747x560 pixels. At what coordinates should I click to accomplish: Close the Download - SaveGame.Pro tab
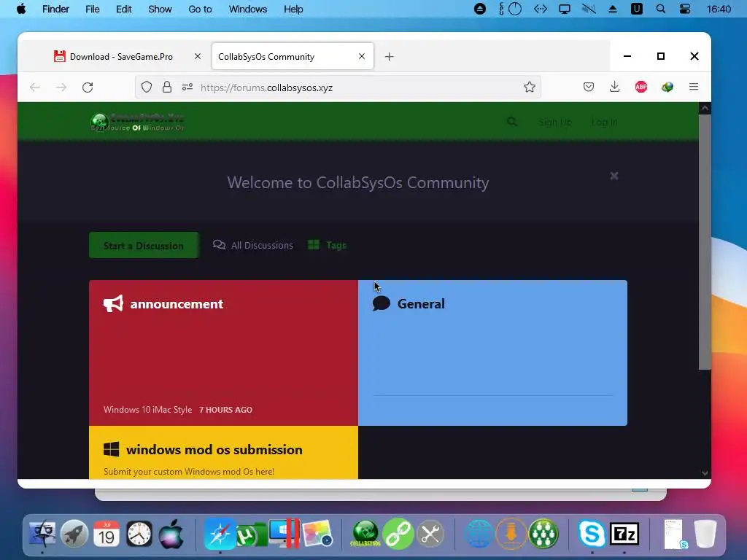tap(198, 56)
